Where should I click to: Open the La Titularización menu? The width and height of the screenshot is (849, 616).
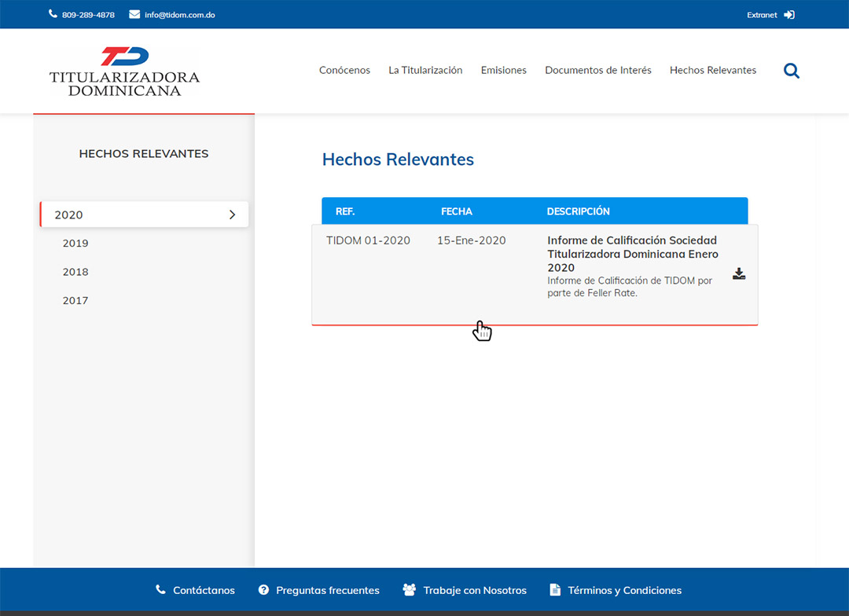click(425, 71)
